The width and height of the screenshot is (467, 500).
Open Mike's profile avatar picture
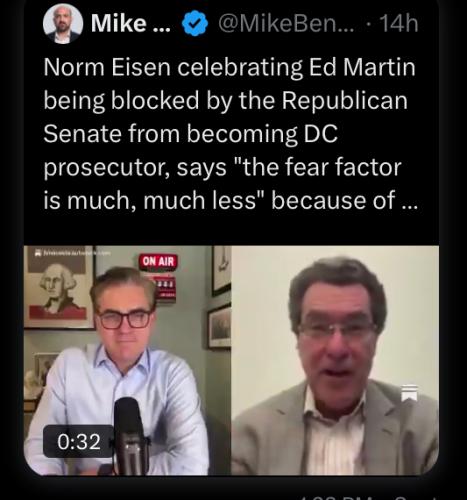(63, 24)
